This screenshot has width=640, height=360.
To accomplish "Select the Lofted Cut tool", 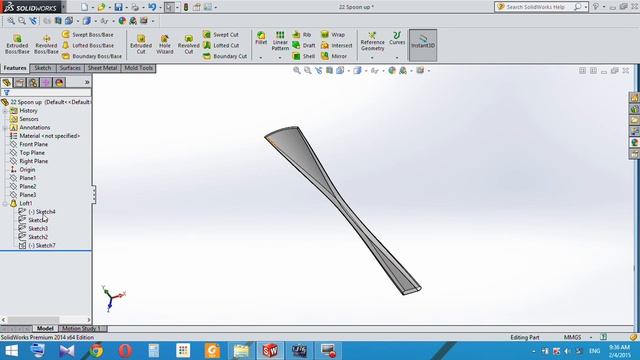I will point(221,45).
